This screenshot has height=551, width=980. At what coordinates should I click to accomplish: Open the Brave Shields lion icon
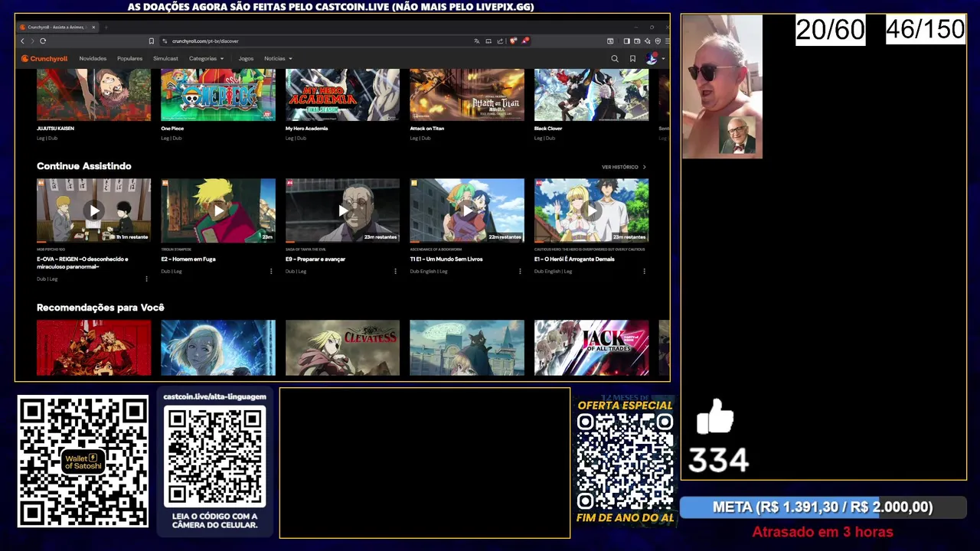pyautogui.click(x=514, y=41)
